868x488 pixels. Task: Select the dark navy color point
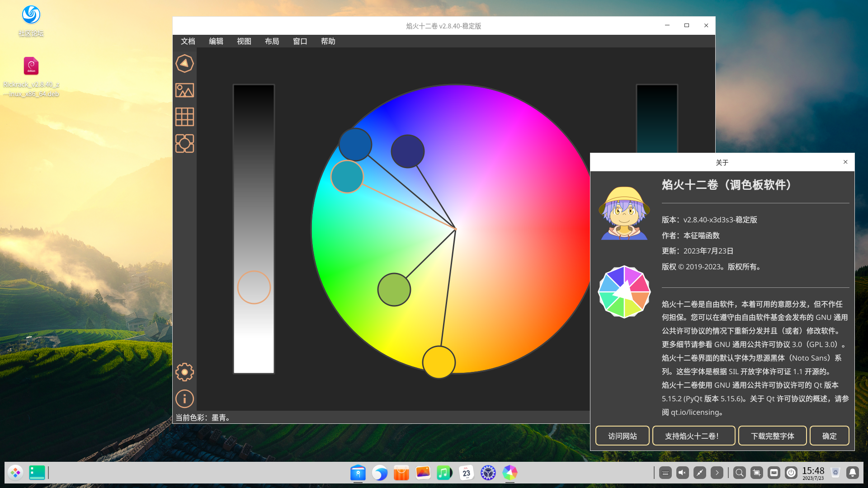coord(408,151)
